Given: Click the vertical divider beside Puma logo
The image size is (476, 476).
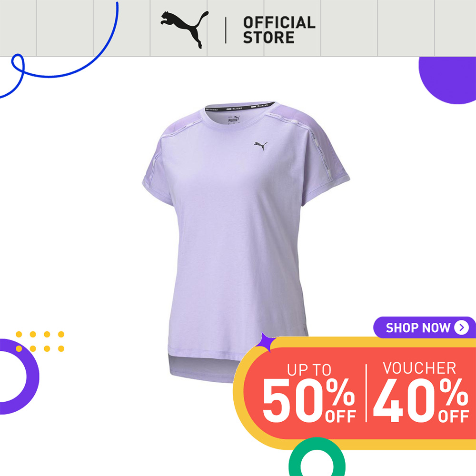Looking at the screenshot, I should pos(226,30).
